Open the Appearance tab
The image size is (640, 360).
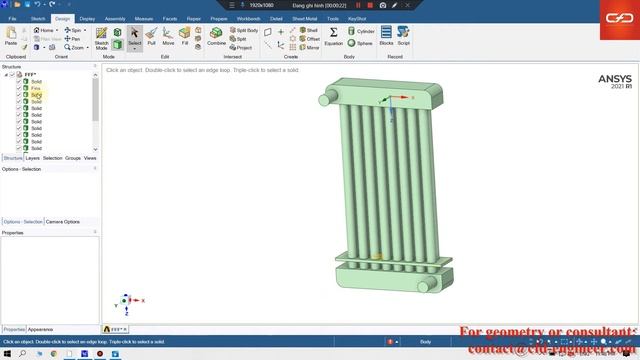pyautogui.click(x=40, y=329)
